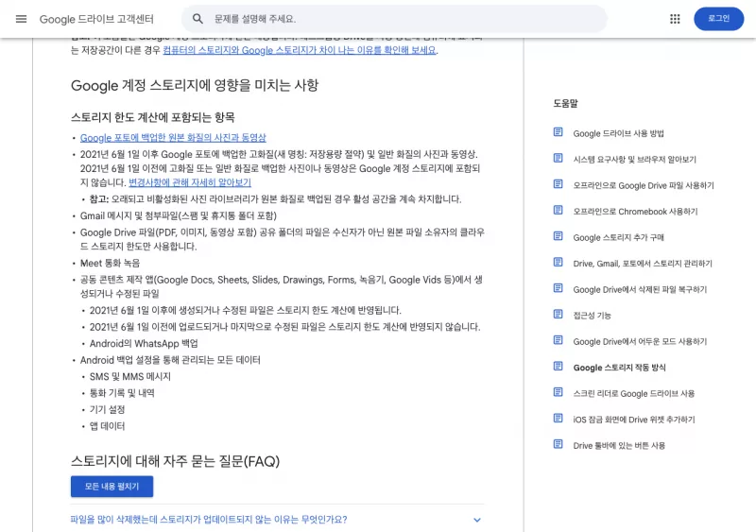Open 오프라인으로 Google Drive 파일 사용하기 article

[644, 186]
